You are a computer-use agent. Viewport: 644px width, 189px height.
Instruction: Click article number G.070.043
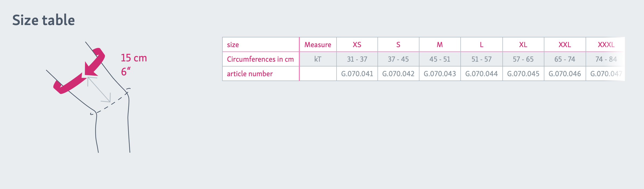pyautogui.click(x=440, y=74)
